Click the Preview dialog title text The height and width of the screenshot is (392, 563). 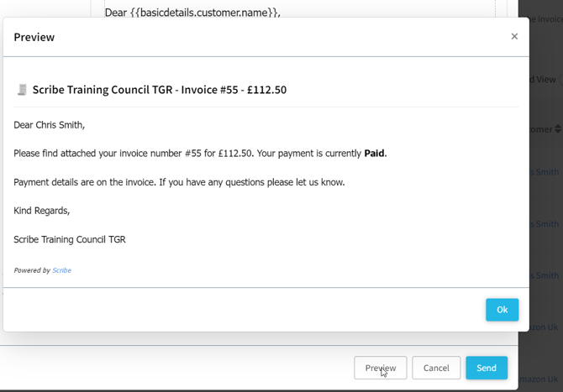coord(34,37)
